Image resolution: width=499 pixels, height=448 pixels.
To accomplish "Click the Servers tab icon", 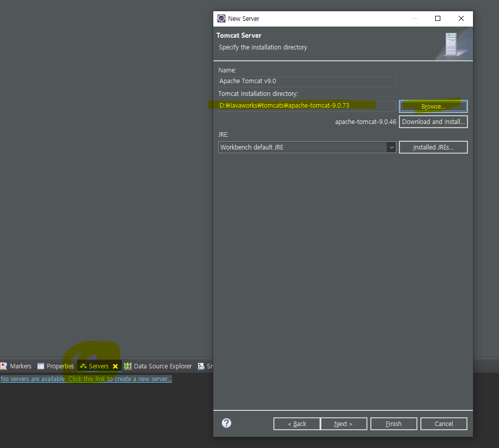I will 83,366.
